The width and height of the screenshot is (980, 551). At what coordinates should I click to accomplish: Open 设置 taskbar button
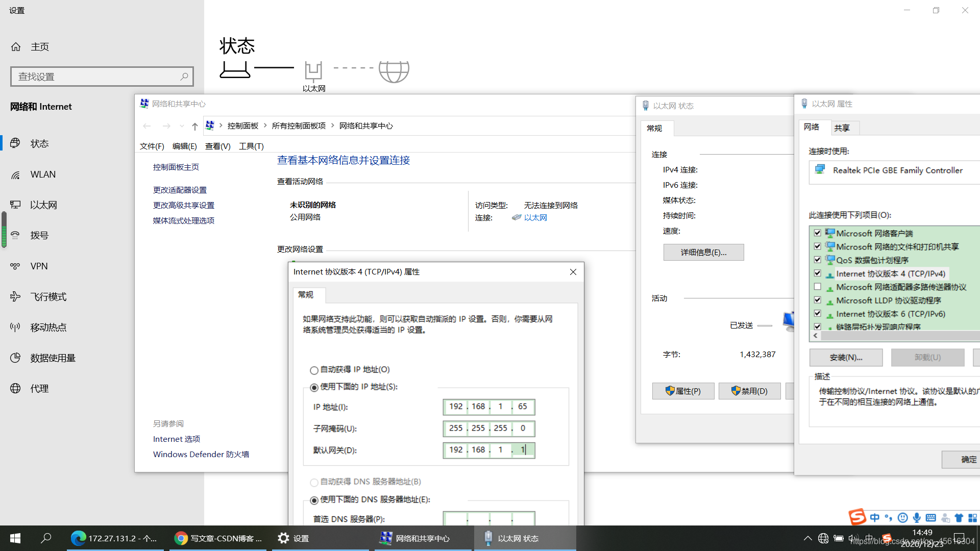click(x=320, y=538)
